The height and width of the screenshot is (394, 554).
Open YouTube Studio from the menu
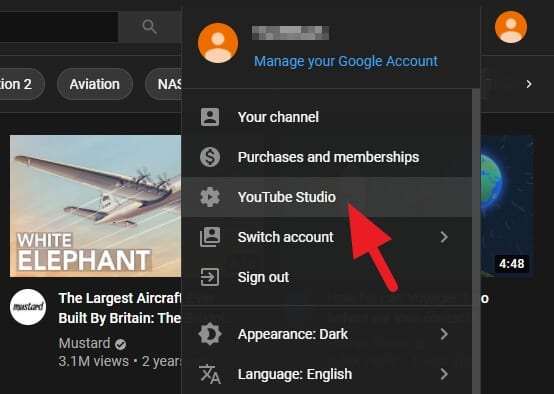point(327,197)
